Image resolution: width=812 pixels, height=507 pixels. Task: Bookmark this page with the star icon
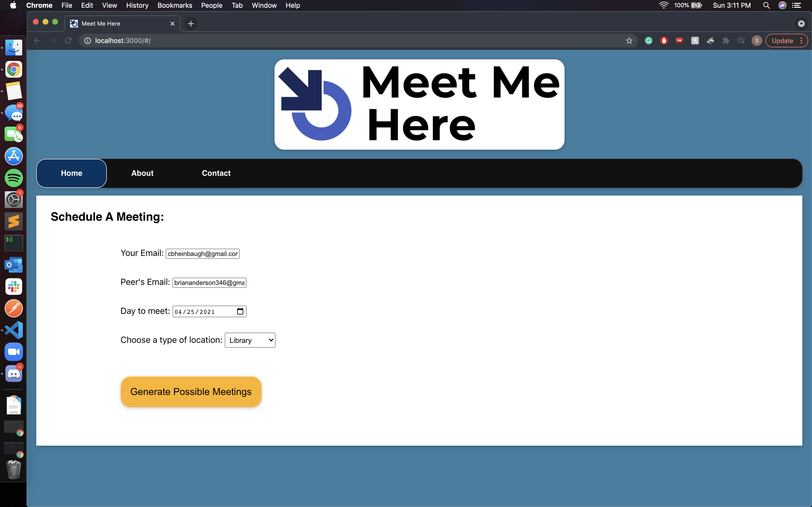[x=629, y=41]
